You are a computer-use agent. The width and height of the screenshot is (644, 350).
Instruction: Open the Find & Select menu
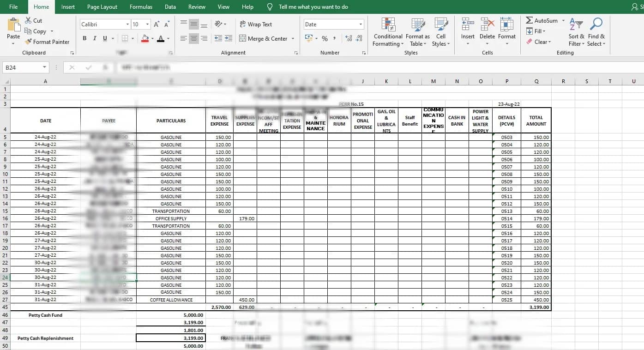coord(596,32)
